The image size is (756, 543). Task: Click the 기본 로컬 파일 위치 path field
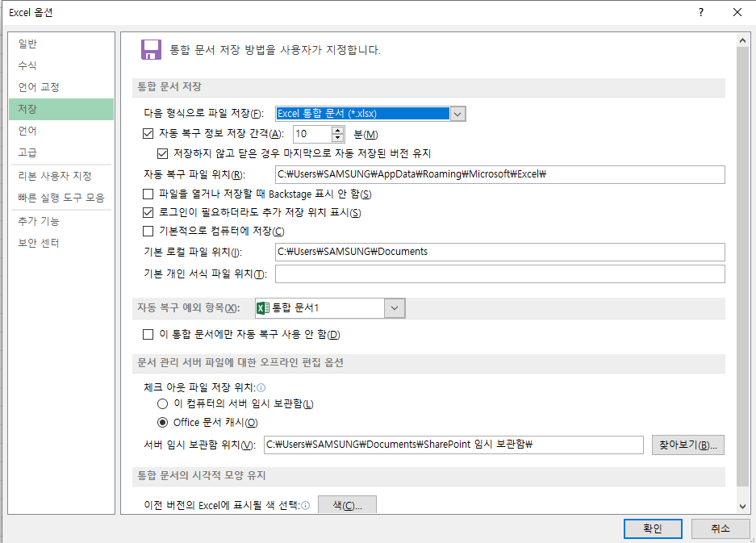(x=500, y=252)
